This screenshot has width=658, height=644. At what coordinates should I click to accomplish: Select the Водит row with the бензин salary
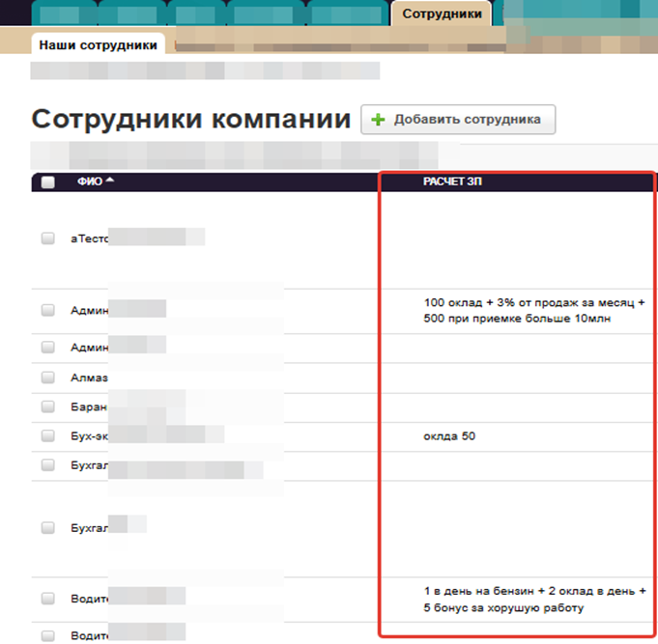(x=47, y=599)
